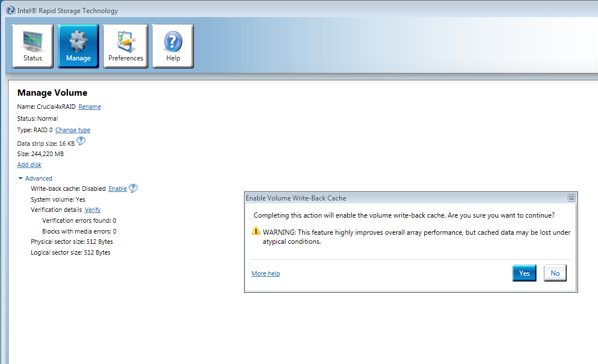Click the Verify link

(x=93, y=210)
